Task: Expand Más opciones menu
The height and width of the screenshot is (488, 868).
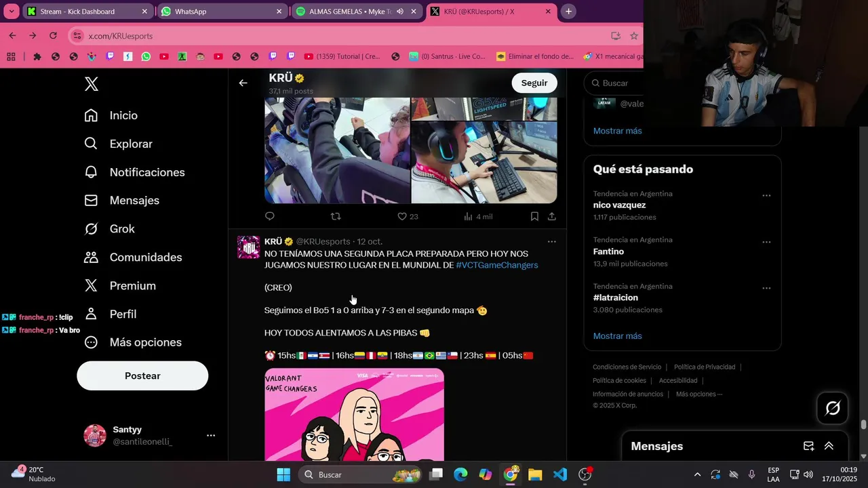Action: pyautogui.click(x=133, y=342)
